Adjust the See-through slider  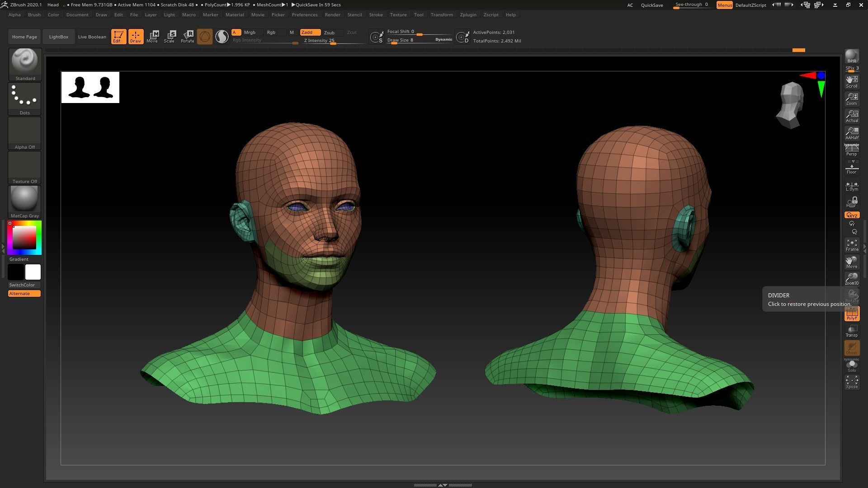pos(692,5)
